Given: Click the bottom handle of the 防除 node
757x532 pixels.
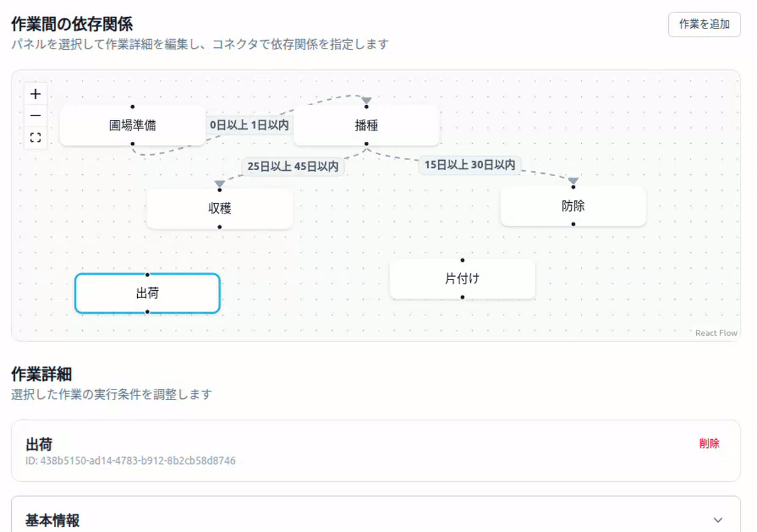Looking at the screenshot, I should pos(573,225).
